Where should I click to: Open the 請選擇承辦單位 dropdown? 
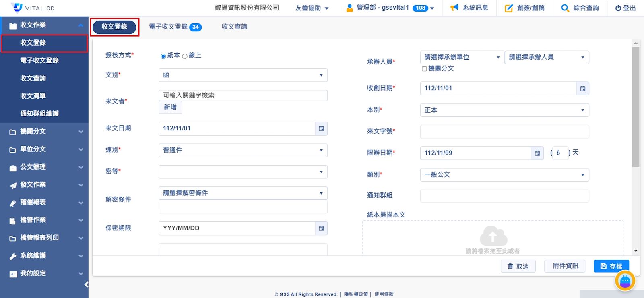(462, 57)
